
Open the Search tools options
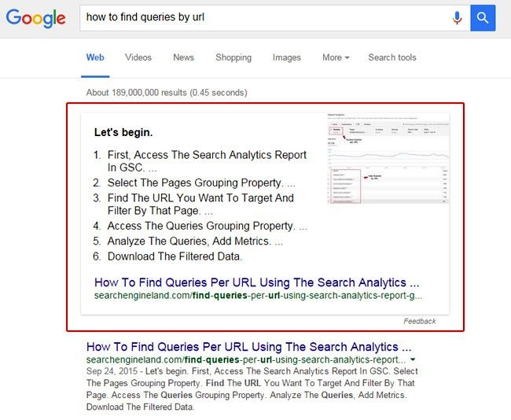pyautogui.click(x=392, y=57)
